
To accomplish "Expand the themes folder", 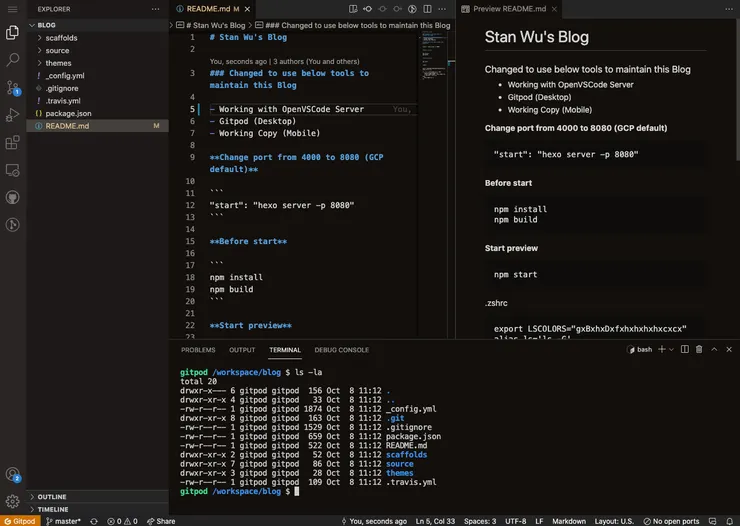I will pos(58,63).
